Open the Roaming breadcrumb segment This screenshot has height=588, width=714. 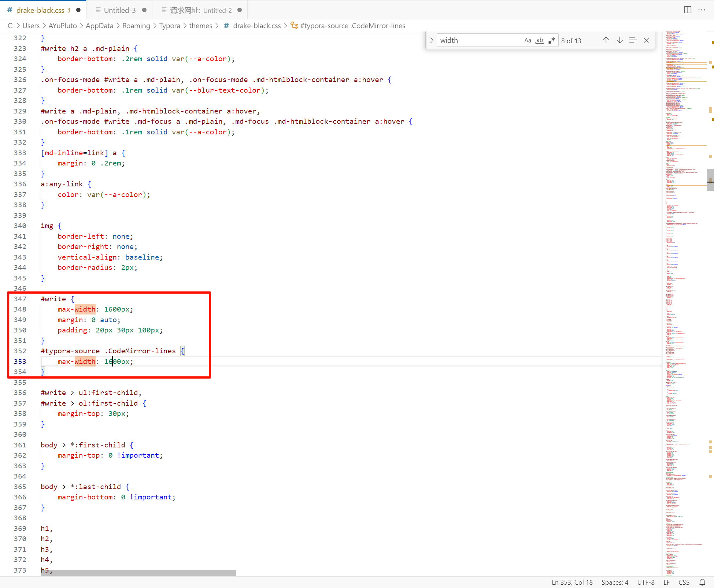tap(136, 26)
